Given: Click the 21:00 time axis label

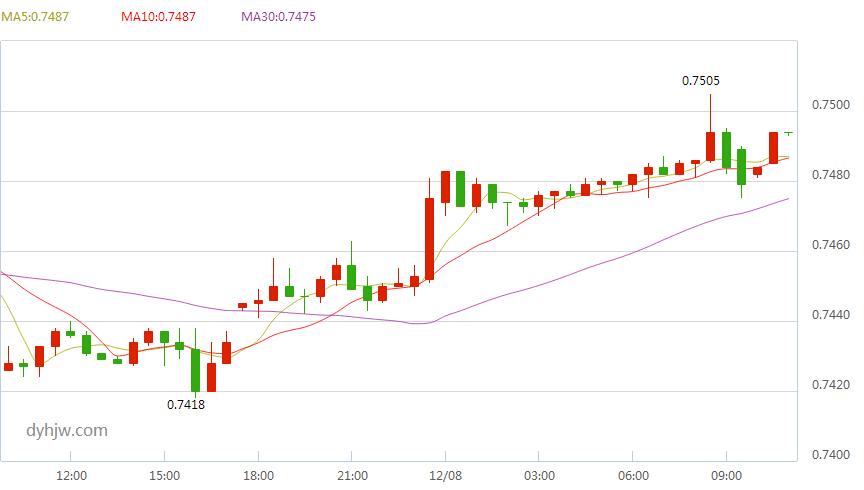Looking at the screenshot, I should pyautogui.click(x=352, y=475).
